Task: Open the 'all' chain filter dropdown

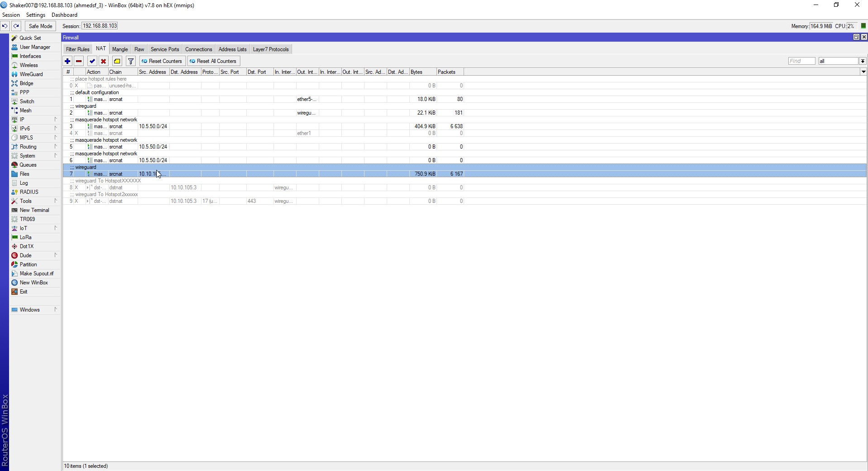Action: point(863,61)
